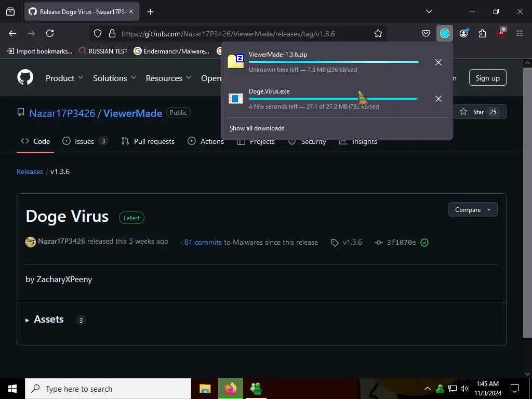
Task: Switch to the Code tab
Action: [x=35, y=141]
